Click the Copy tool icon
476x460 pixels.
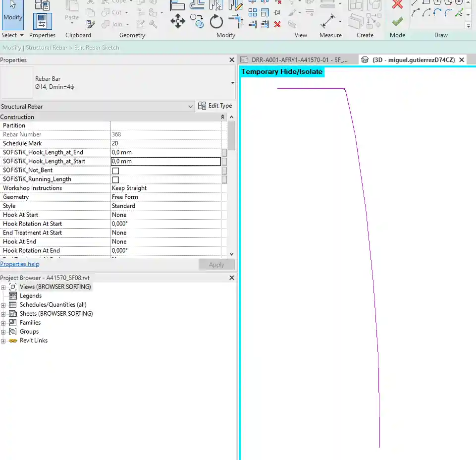tap(197, 21)
